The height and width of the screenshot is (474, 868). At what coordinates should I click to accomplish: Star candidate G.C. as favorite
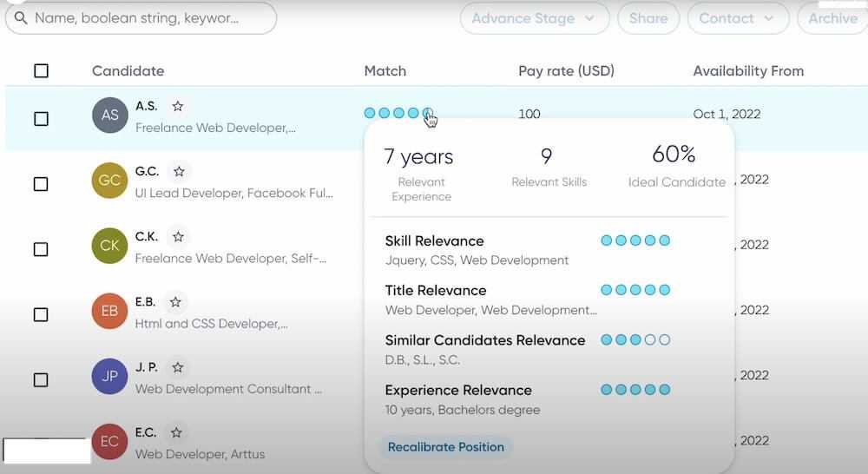tap(179, 171)
